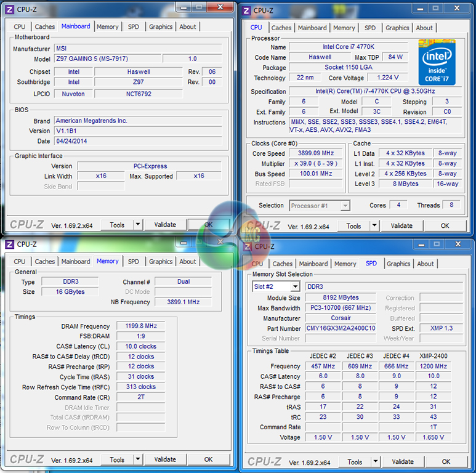Click OK in the Memory window
This screenshot has height=473, width=476.
point(208,459)
